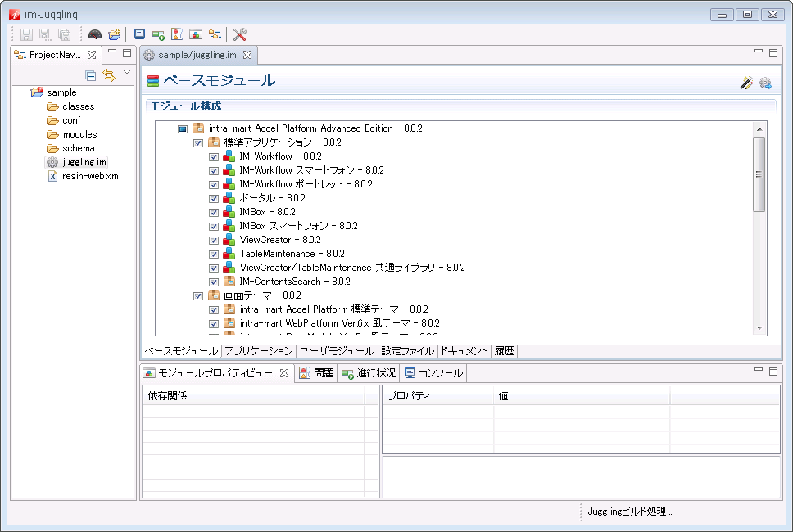Switch to 設定ファイル tab

click(408, 351)
